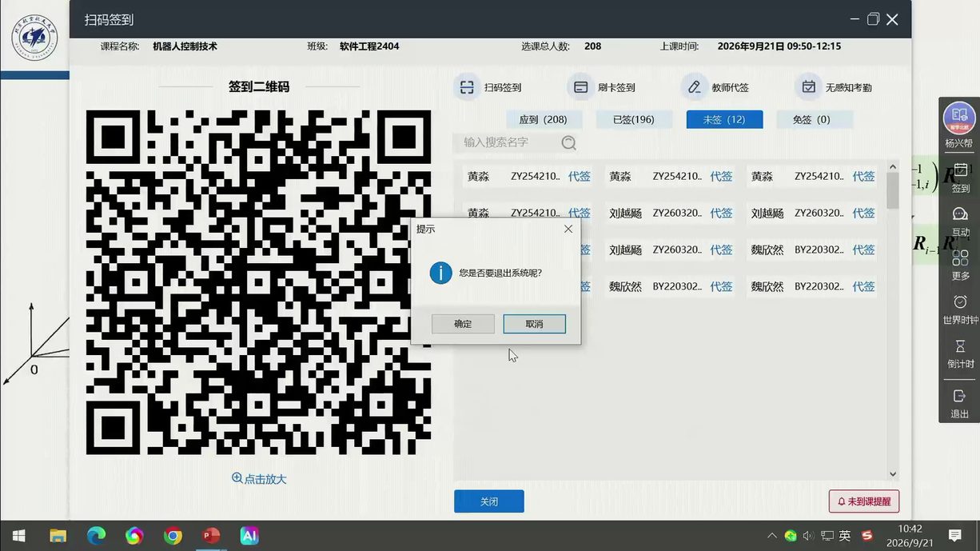Open the colorful swirl app on the taskbar
This screenshot has height=551, width=980.
point(134,536)
